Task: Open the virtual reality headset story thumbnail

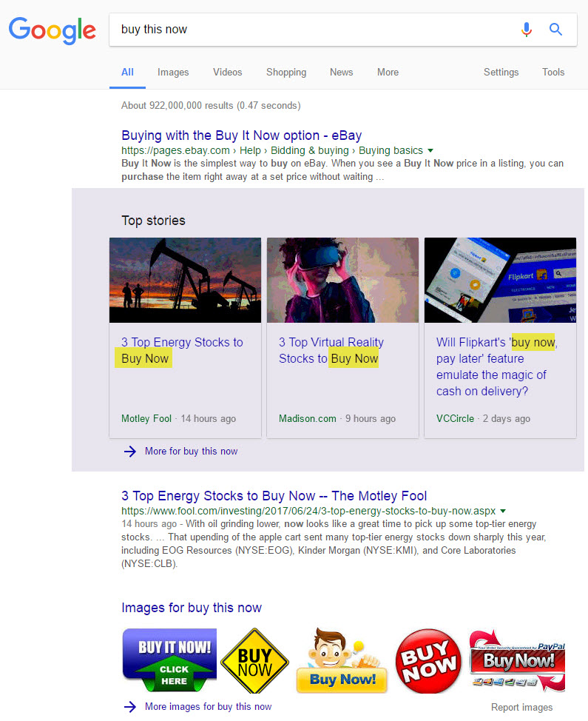Action: pos(342,280)
